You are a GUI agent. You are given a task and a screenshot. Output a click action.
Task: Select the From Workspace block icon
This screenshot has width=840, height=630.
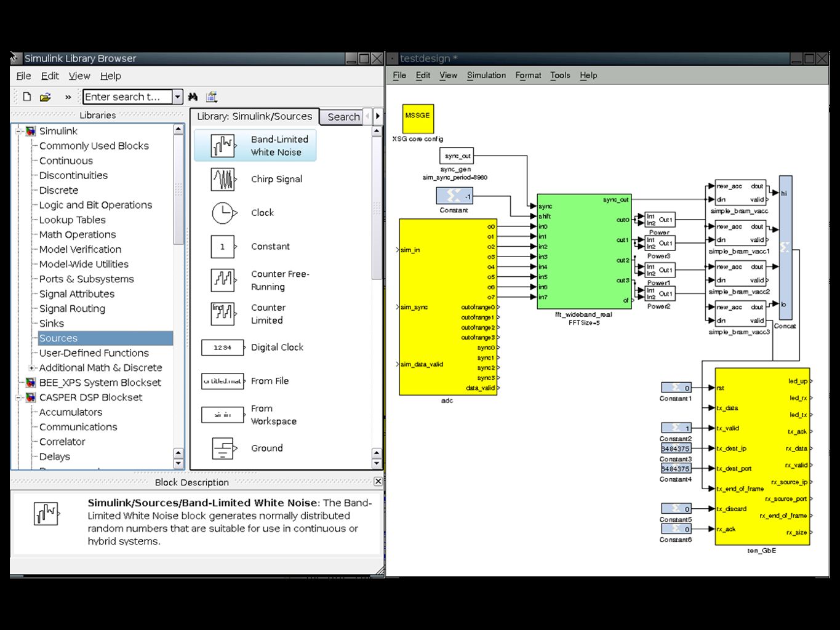point(223,415)
